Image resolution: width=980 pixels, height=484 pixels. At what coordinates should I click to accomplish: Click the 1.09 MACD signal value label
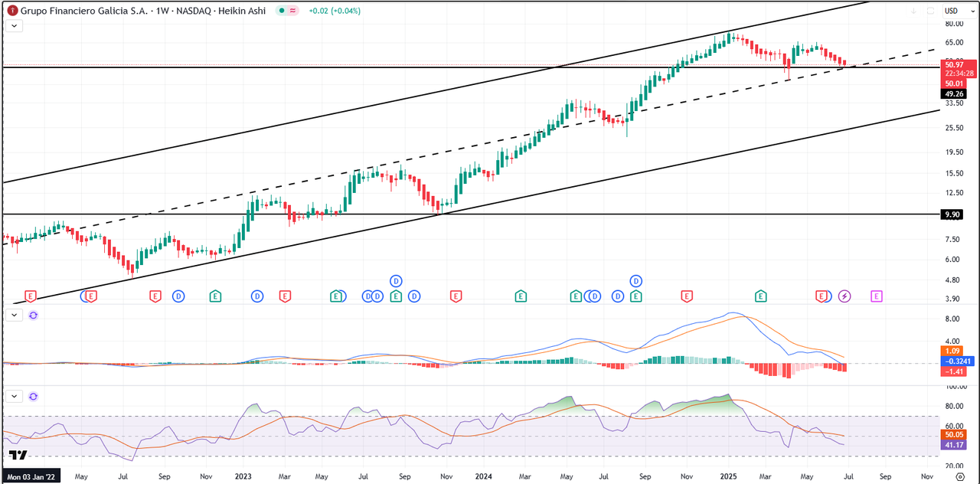coord(952,351)
